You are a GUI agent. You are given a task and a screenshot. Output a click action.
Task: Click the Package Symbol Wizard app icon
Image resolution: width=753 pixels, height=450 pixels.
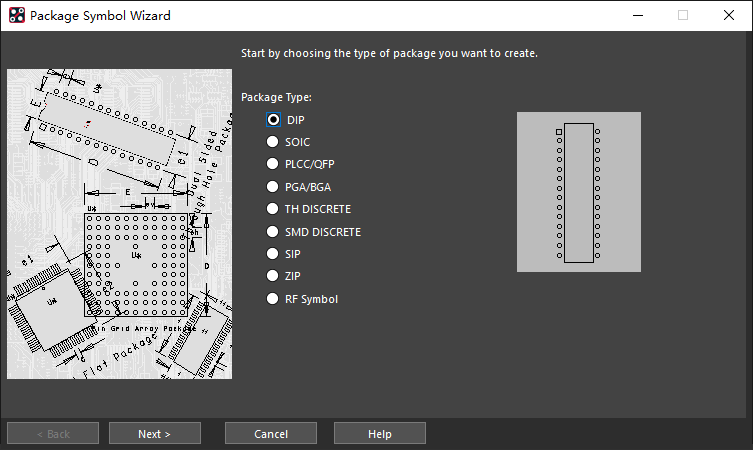point(16,16)
